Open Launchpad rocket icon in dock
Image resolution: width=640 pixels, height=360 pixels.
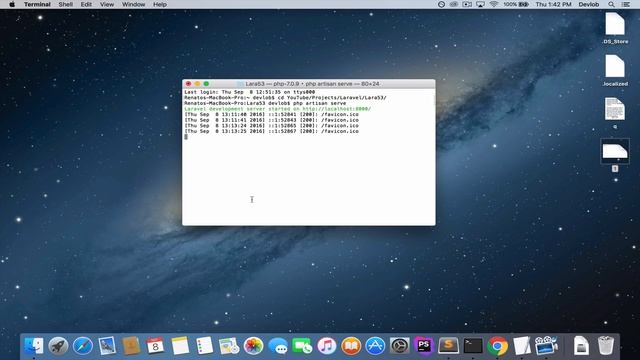pyautogui.click(x=58, y=346)
